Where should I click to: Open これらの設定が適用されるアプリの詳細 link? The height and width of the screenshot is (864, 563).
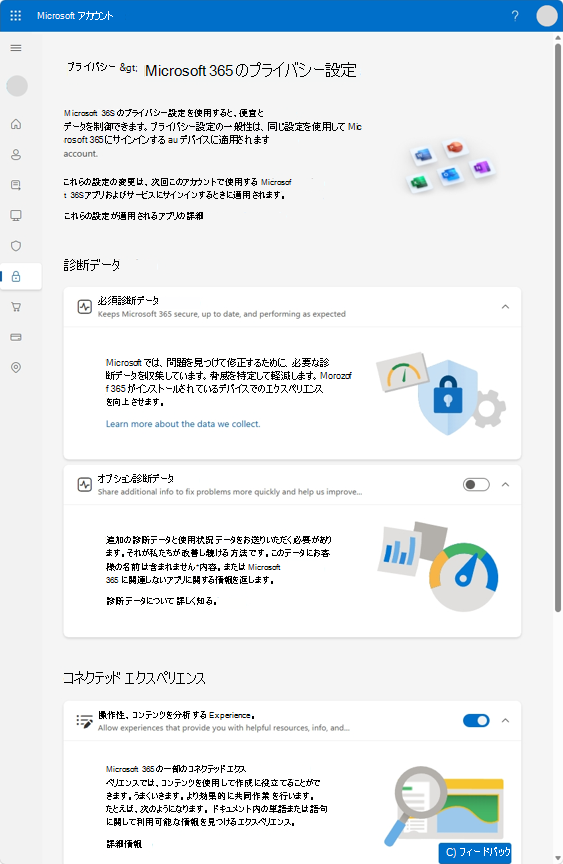click(134, 216)
